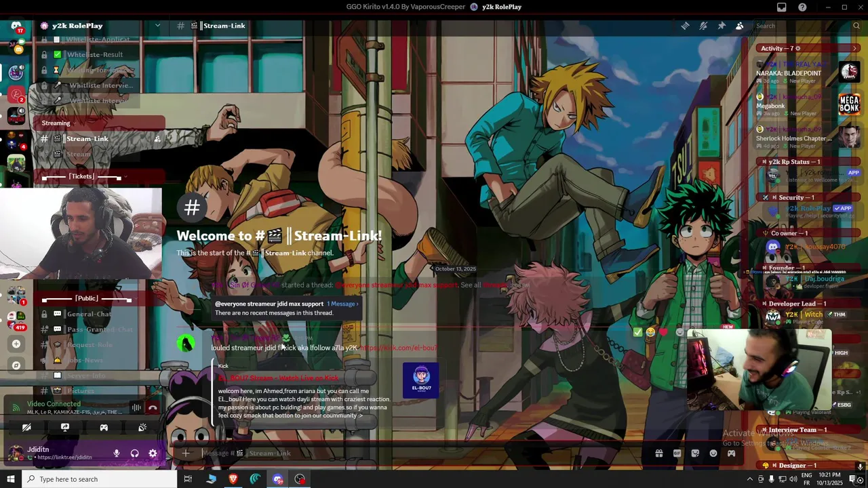Screen dimensions: 868x488
Task: Open apps launcher icon in message bar
Action: [x=731, y=453]
